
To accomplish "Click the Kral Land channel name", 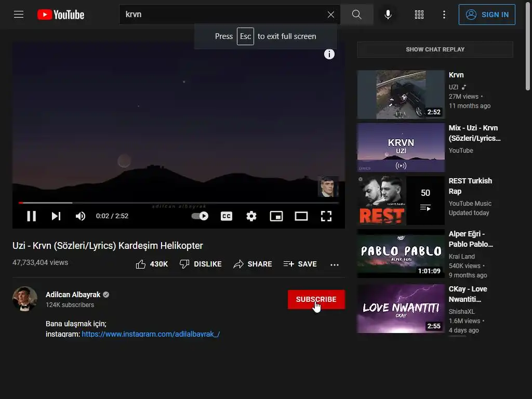I will click(x=461, y=257).
